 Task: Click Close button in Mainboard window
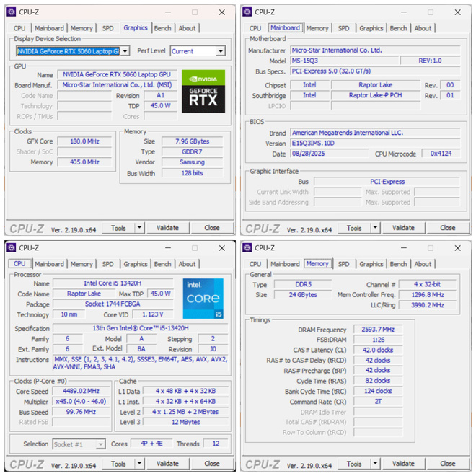click(x=448, y=228)
